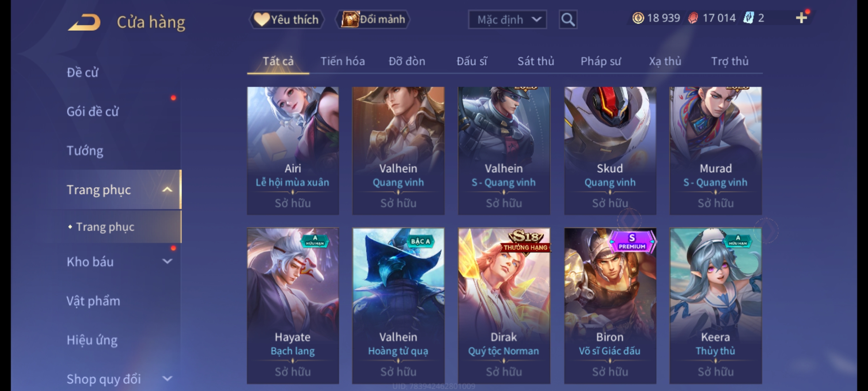Open Biron Võ sĩ Giác đấu skin
Image resolution: width=868 pixels, height=391 pixels.
(610, 306)
